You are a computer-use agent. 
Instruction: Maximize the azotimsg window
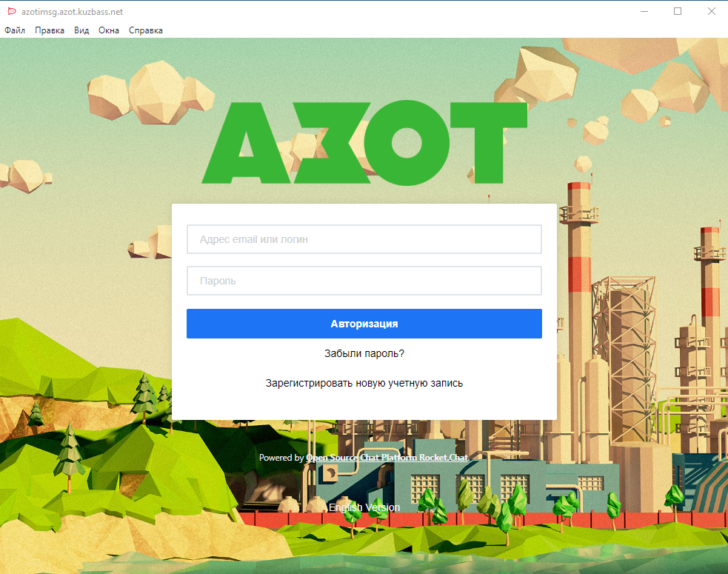(678, 11)
